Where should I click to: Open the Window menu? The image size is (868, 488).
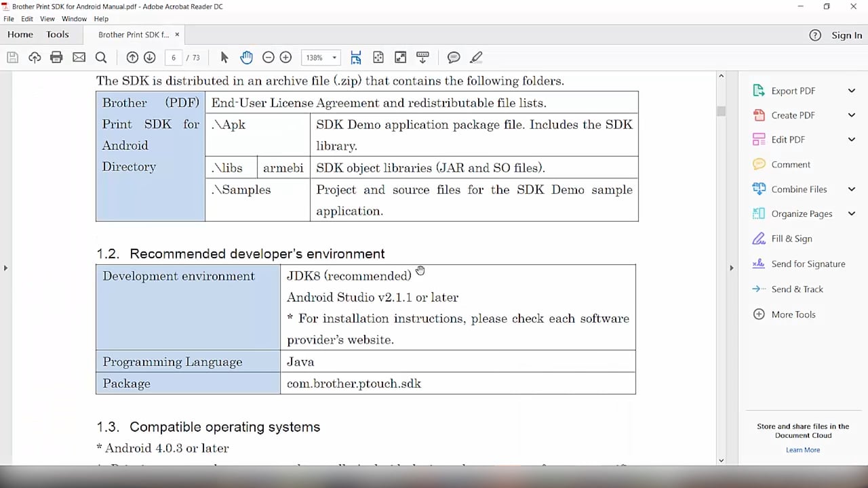(x=75, y=19)
